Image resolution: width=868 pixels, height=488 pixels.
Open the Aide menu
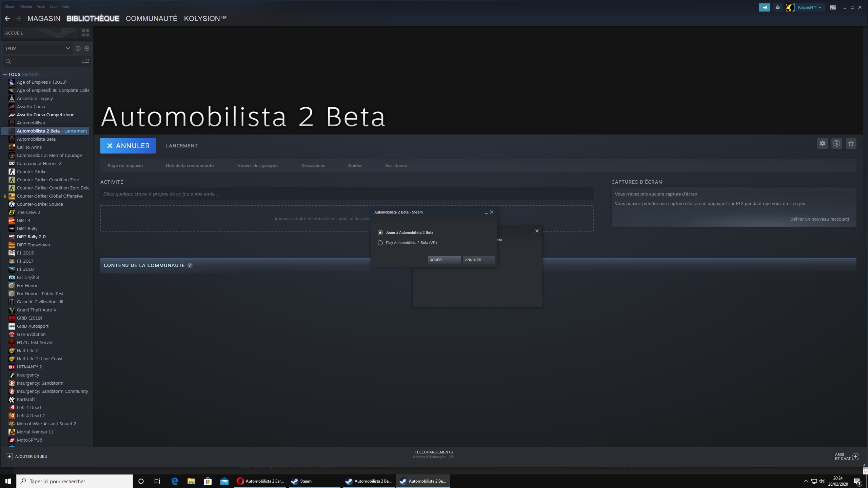click(65, 6)
